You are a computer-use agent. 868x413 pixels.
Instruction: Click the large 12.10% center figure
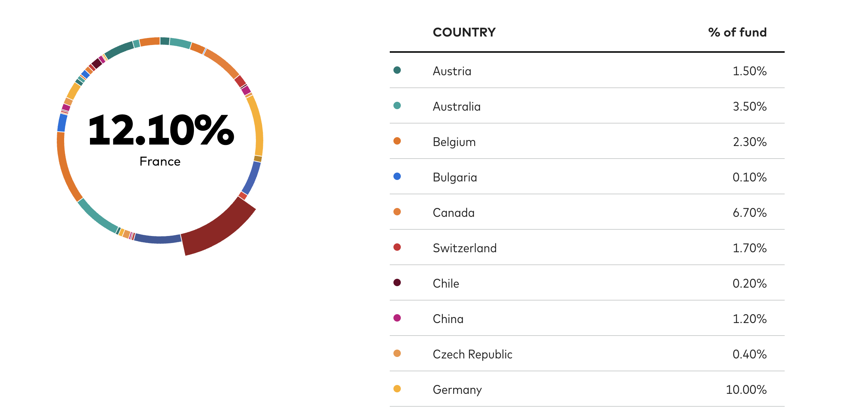point(161,130)
